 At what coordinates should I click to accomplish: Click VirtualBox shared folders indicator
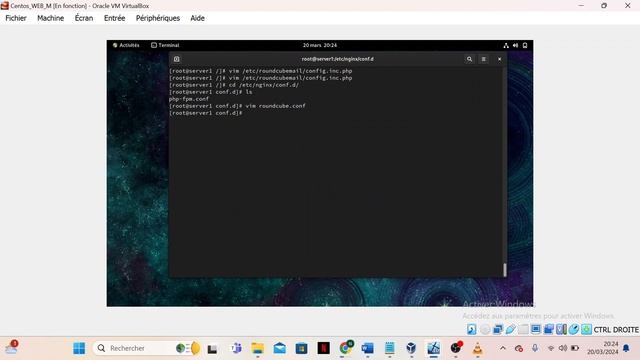[523, 329]
